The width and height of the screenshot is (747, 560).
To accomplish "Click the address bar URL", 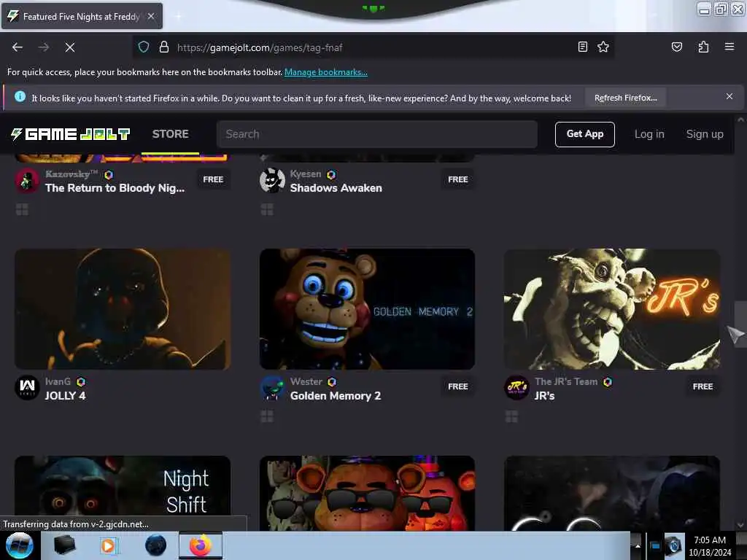I will point(260,47).
